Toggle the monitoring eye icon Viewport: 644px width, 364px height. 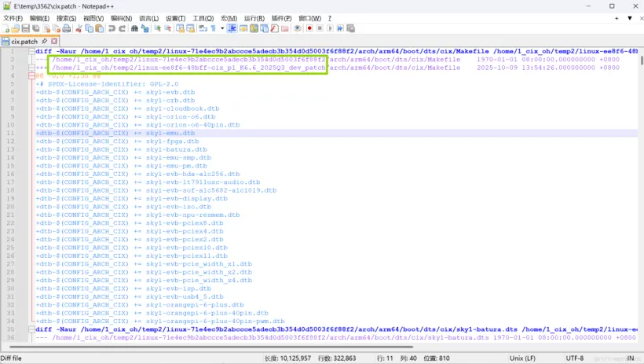(x=297, y=28)
